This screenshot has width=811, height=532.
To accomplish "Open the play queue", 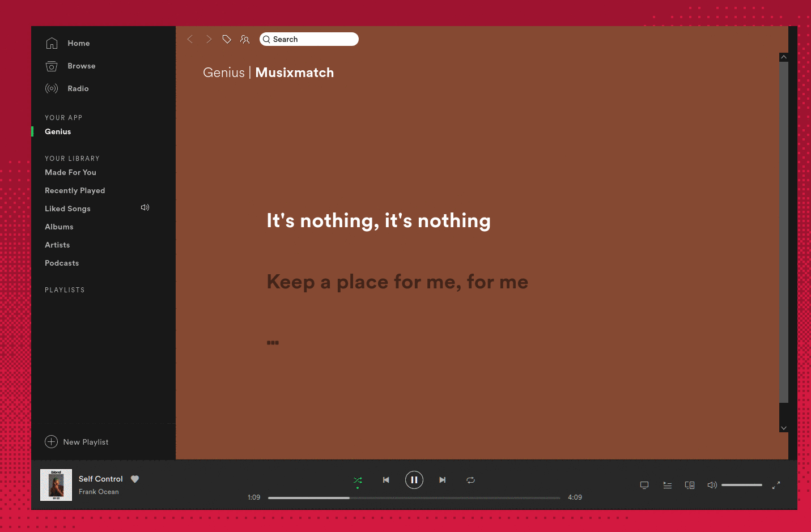I will tap(667, 485).
